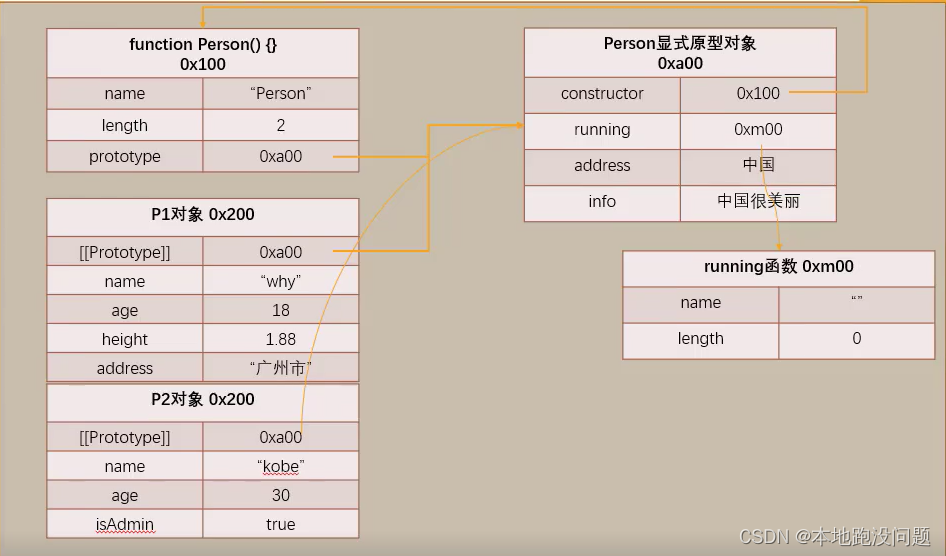Select the "age" key in P2 table
This screenshot has width=946, height=556.
125,494
